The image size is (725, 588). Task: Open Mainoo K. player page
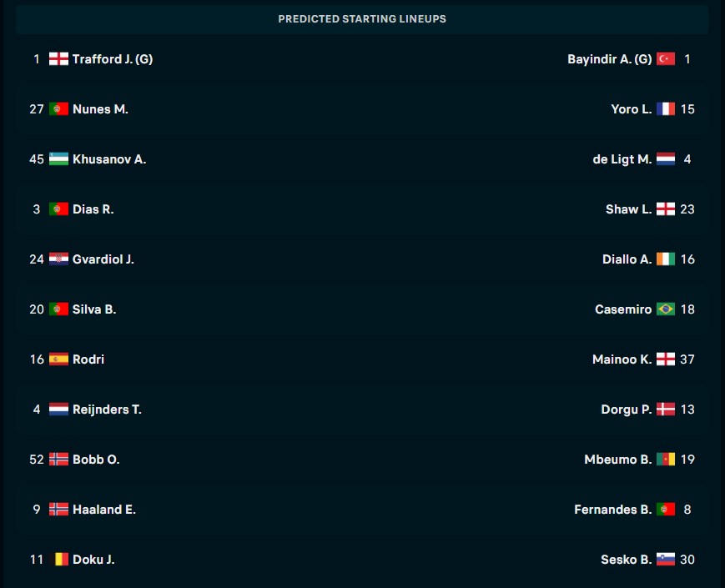tap(622, 359)
